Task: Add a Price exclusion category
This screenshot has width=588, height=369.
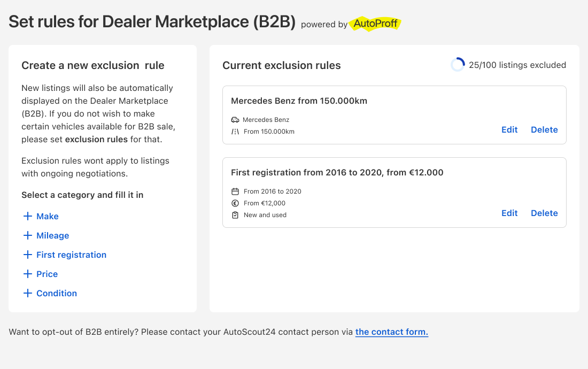Action: coord(41,274)
